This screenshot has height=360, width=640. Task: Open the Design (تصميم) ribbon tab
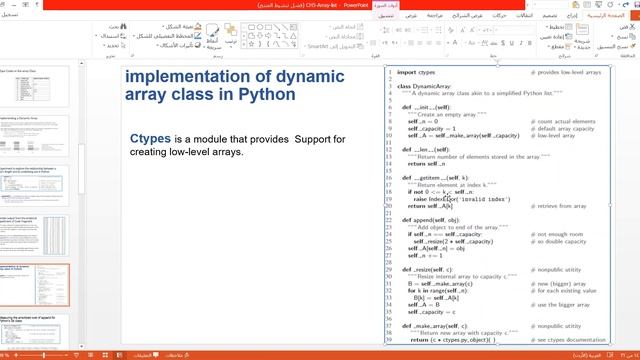point(550,16)
